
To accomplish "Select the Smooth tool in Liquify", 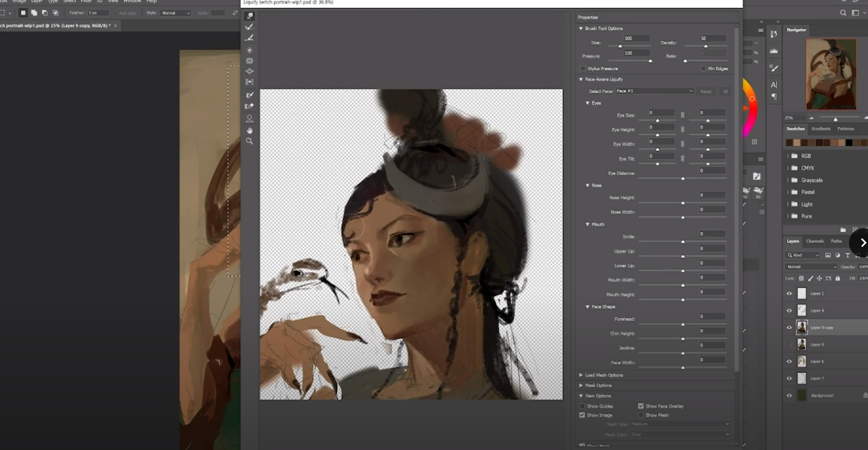I will pyautogui.click(x=250, y=38).
